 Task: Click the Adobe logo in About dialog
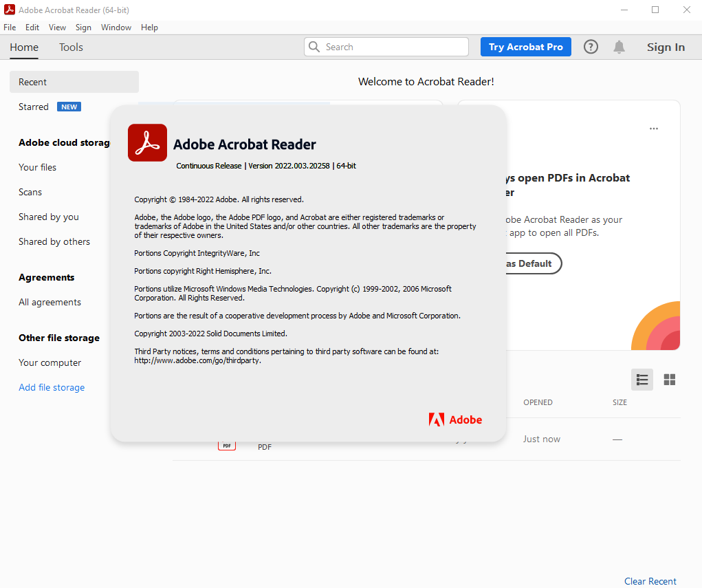tap(455, 420)
